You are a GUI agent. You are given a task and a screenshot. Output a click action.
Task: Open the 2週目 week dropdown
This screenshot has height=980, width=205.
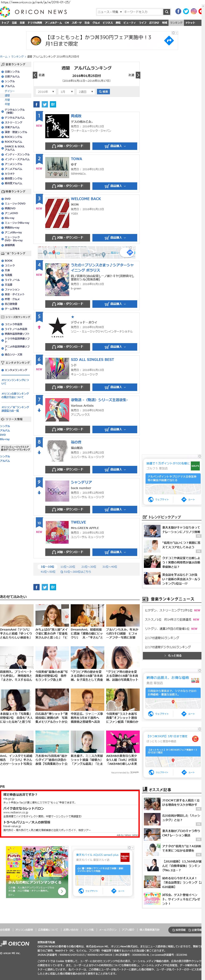86,92
